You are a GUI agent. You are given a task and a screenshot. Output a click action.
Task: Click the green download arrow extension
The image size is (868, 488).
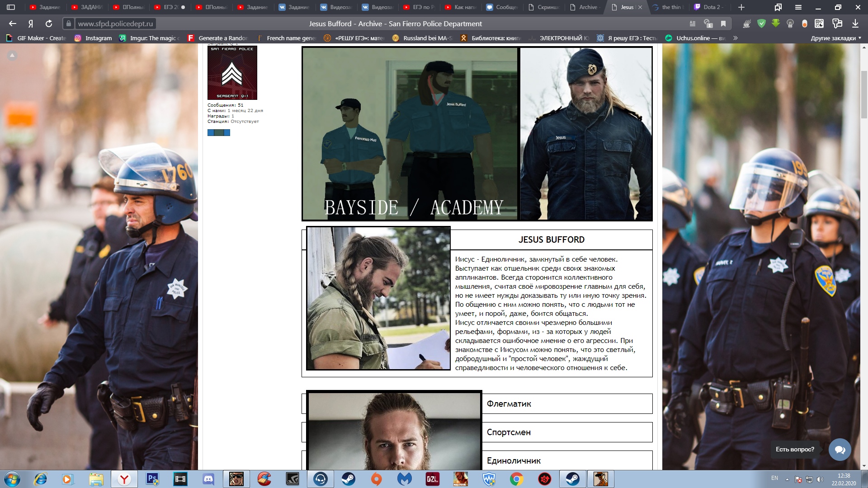click(x=776, y=23)
